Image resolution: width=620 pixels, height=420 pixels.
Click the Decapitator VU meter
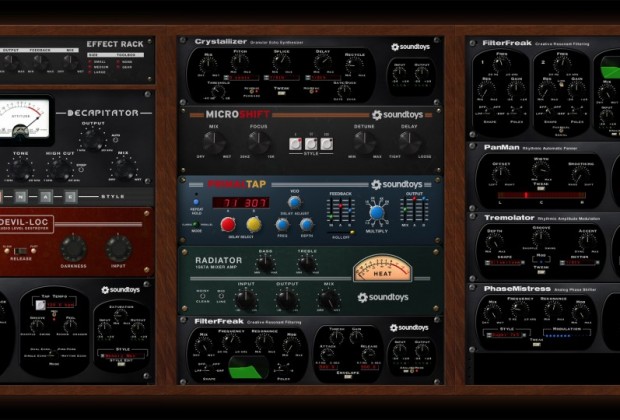coord(24,118)
